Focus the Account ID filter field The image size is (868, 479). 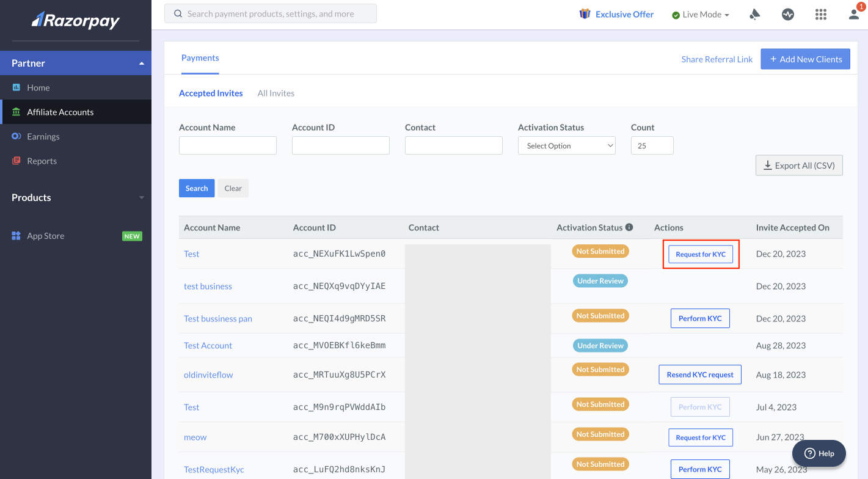[x=341, y=145]
